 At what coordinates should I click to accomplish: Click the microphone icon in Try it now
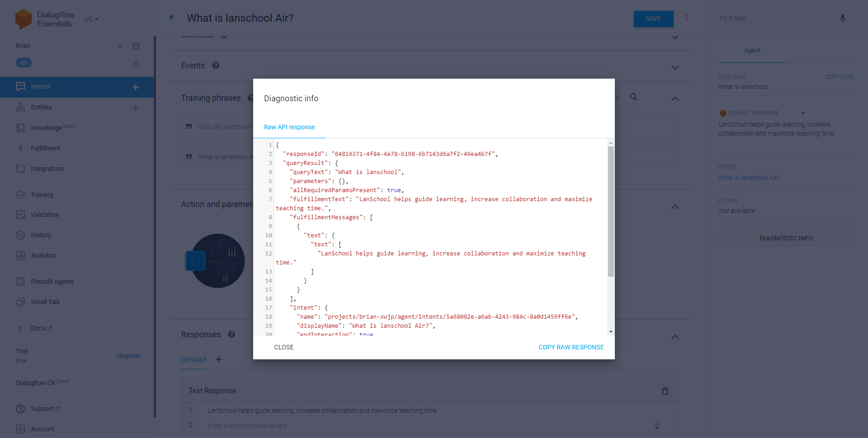tap(842, 19)
